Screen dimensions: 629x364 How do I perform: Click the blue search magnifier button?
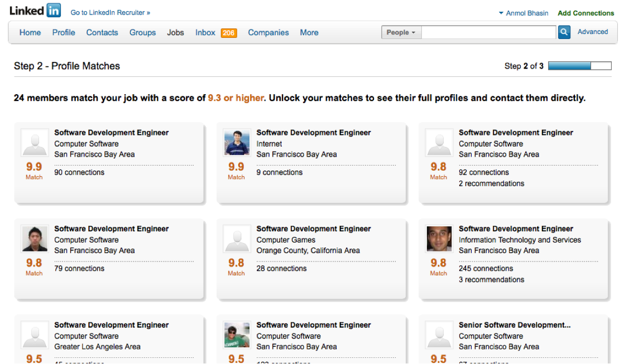[x=564, y=32]
